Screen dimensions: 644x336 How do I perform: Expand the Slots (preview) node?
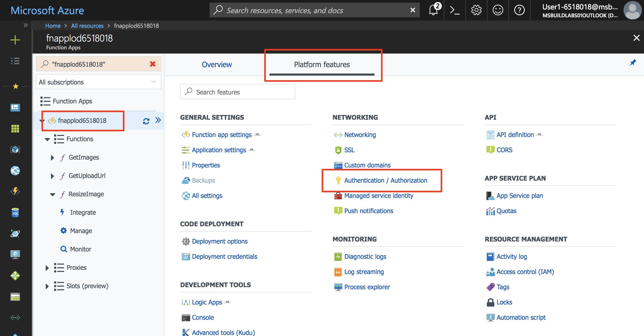[x=47, y=286]
